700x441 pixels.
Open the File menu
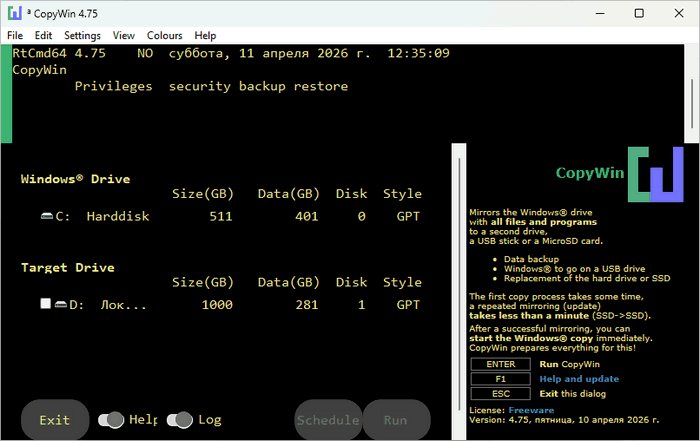pos(15,35)
